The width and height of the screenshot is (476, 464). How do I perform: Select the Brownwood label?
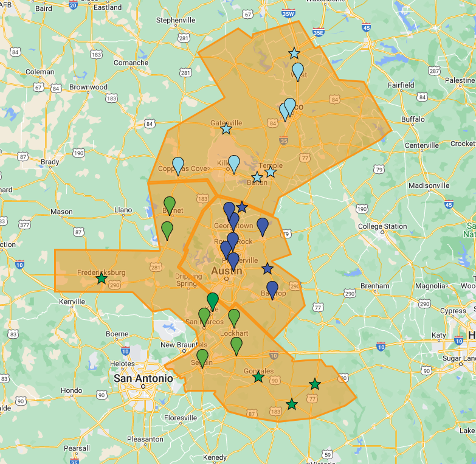88,87
